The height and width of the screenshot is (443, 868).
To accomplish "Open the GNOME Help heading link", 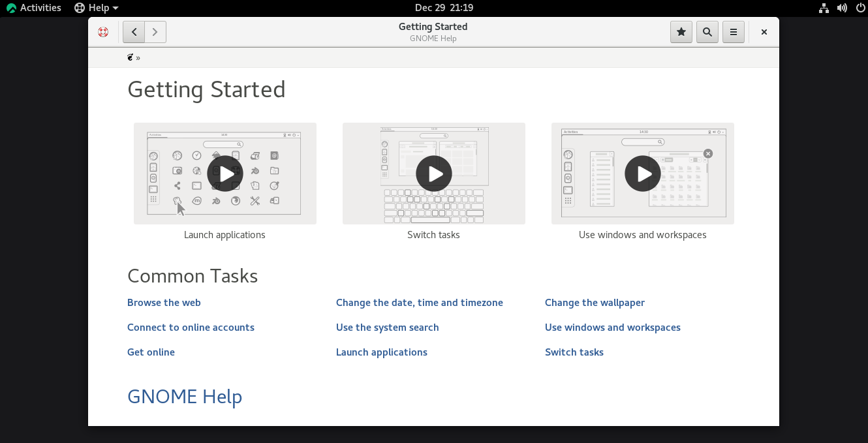I will click(185, 397).
